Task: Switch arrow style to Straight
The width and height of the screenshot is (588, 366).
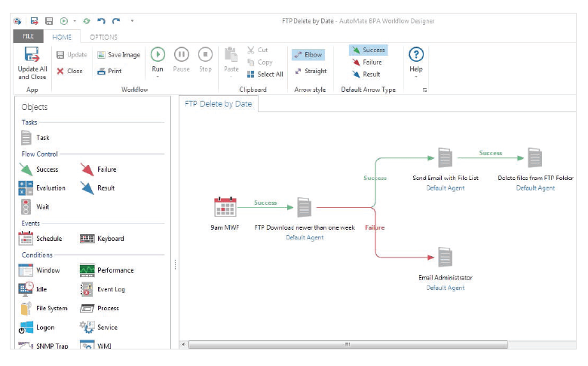Action: 311,72
